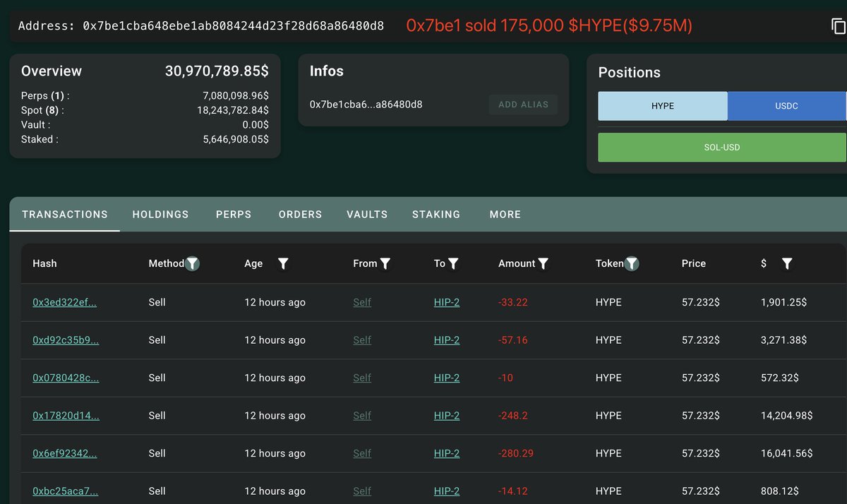
Task: Open the From column filter
Action: [x=385, y=263]
